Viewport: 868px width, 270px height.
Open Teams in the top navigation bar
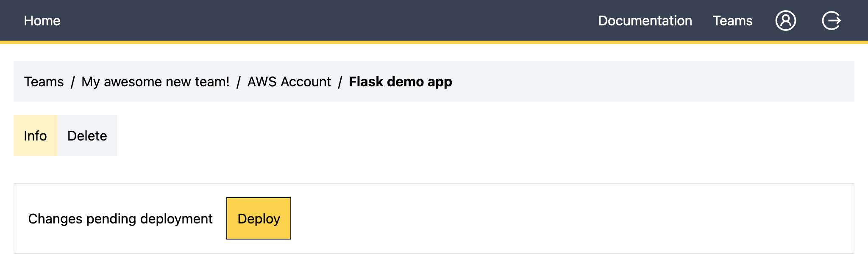click(x=732, y=20)
